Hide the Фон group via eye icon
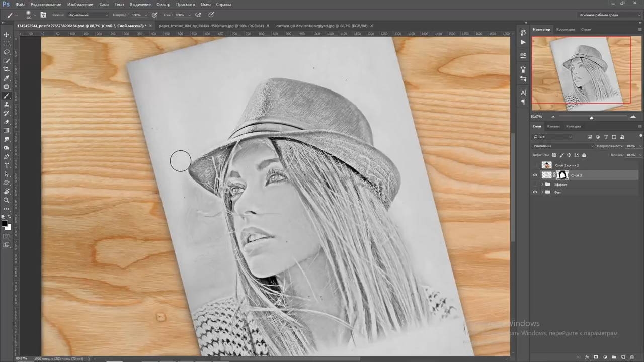 [x=535, y=192]
